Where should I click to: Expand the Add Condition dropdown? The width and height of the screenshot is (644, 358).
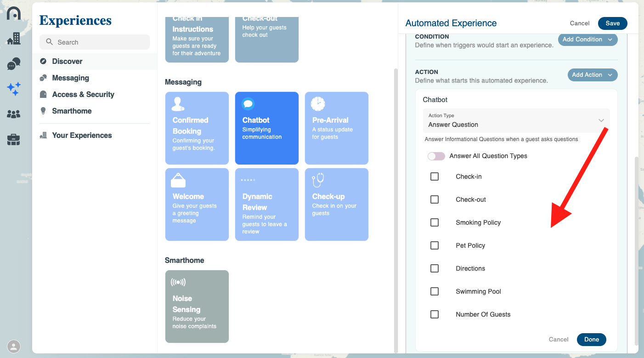[x=588, y=40]
